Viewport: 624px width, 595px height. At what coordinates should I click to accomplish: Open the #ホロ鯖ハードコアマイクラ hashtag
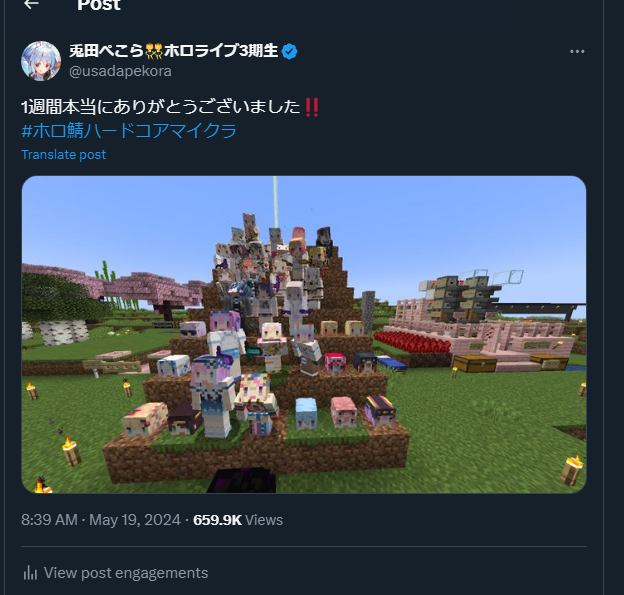[x=129, y=131]
